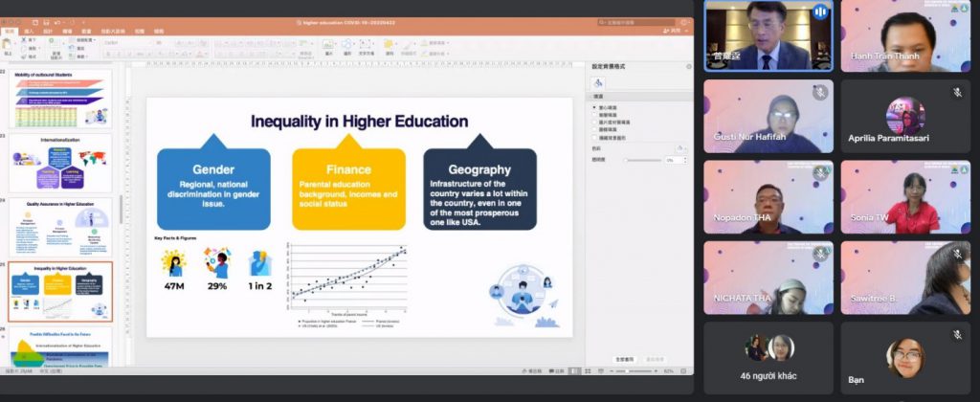Viewport: 980px width, 402px height.
Task: Click the 62% zoom level value
Action: tap(669, 371)
